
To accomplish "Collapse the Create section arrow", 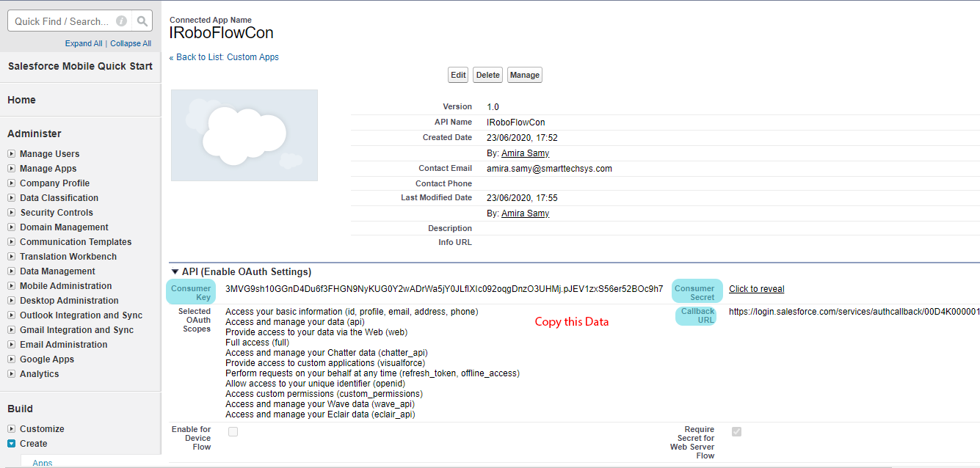I will click(x=12, y=444).
